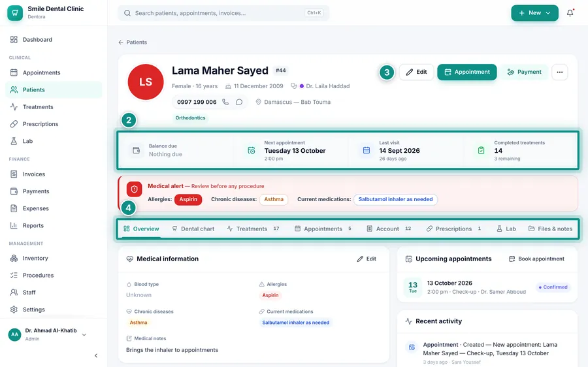Switch to the Appointments tab with count 5
This screenshot has height=367, width=588.
323,229
